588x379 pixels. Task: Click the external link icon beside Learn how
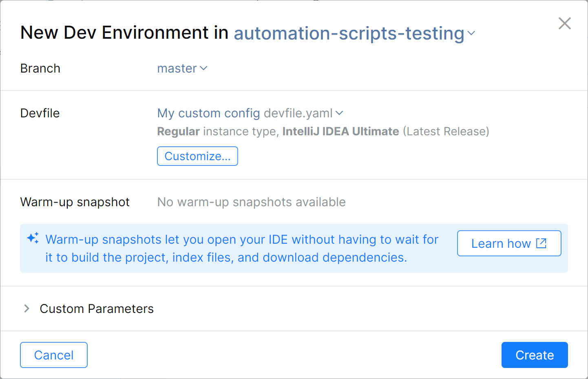pos(541,243)
